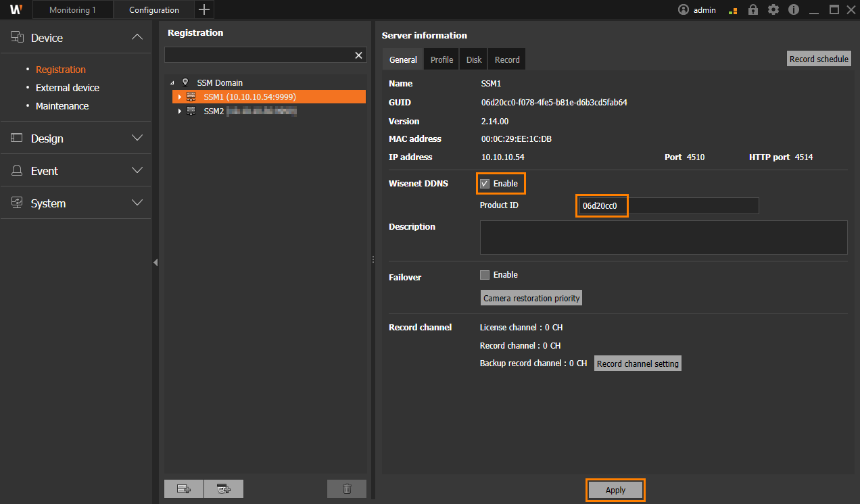Click the Design layout icon in sidebar
This screenshot has height=504, width=860.
pos(18,138)
